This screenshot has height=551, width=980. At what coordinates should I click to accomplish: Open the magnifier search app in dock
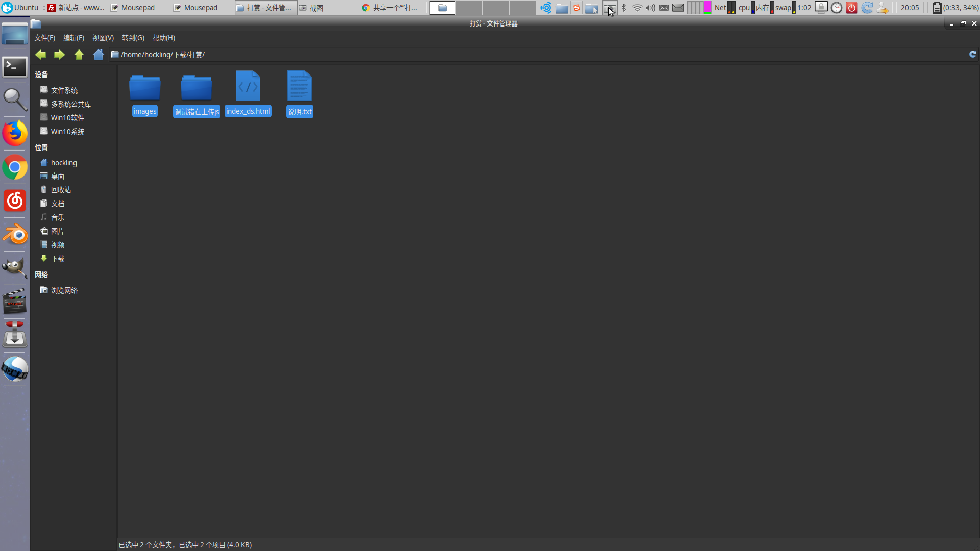[15, 99]
